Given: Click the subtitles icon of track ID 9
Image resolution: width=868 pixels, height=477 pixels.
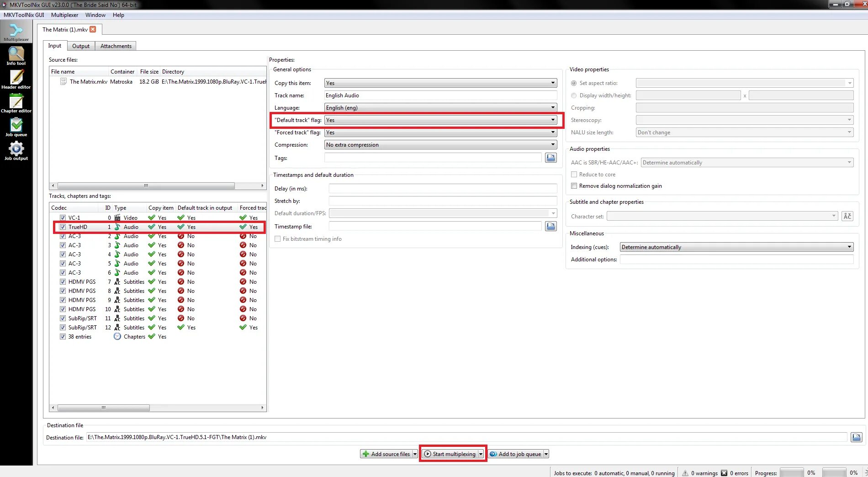Looking at the screenshot, I should click(x=117, y=300).
